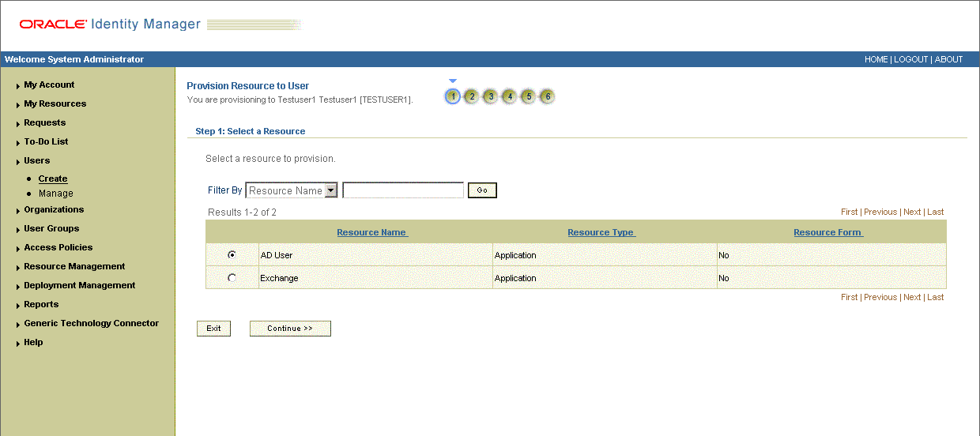Screen dimensions: 980x436
Task: Focus the filter text input field
Action: (x=403, y=190)
